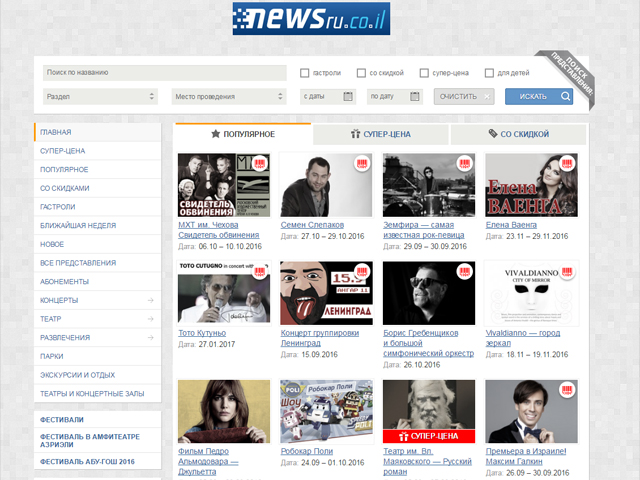The height and width of the screenshot is (480, 640).
Task: Open the Робокар Поли show thumbnail
Action: click(x=327, y=411)
